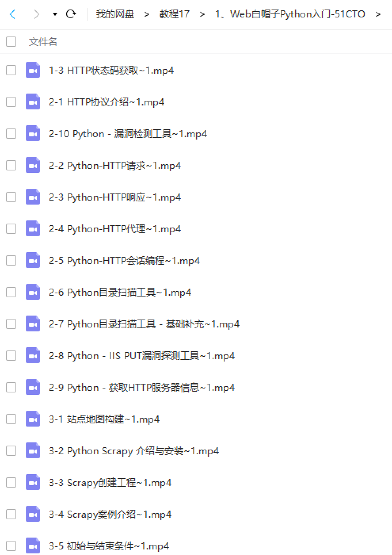
Task: Click video icon of 2-2 Python-HTTP请求
Action: point(33,165)
